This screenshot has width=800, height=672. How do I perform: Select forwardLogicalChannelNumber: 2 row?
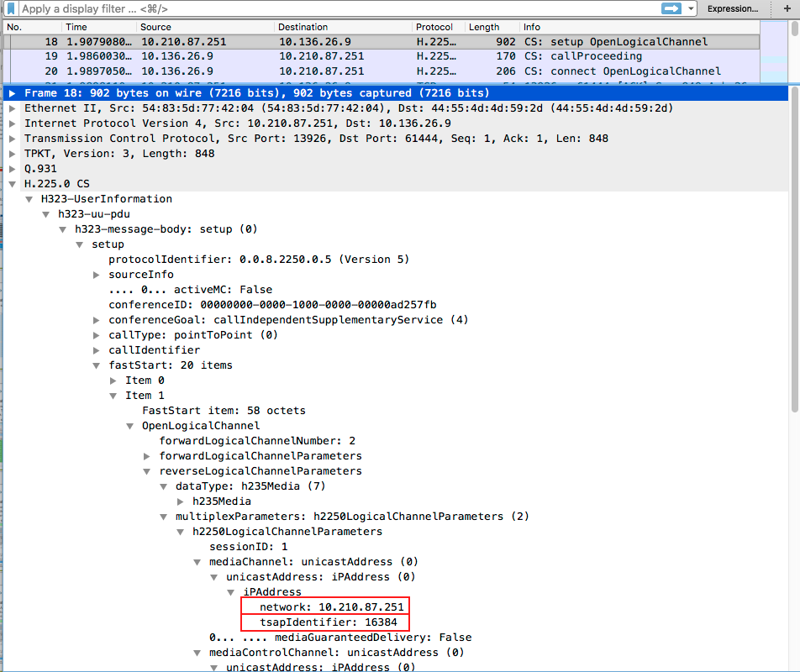[396, 441]
